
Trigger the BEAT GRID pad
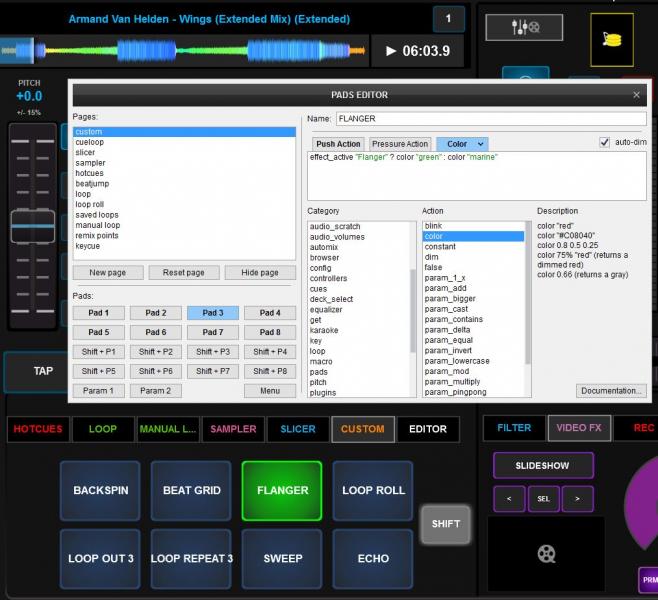tap(191, 490)
